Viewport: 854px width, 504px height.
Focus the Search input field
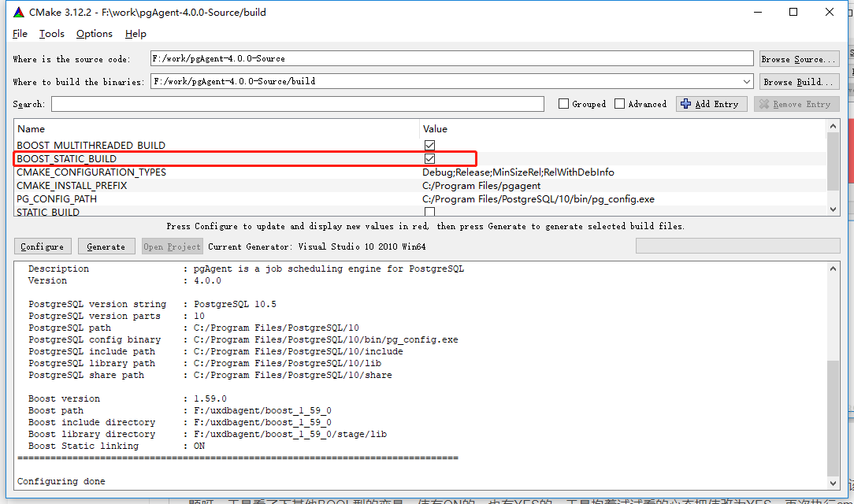(x=297, y=104)
